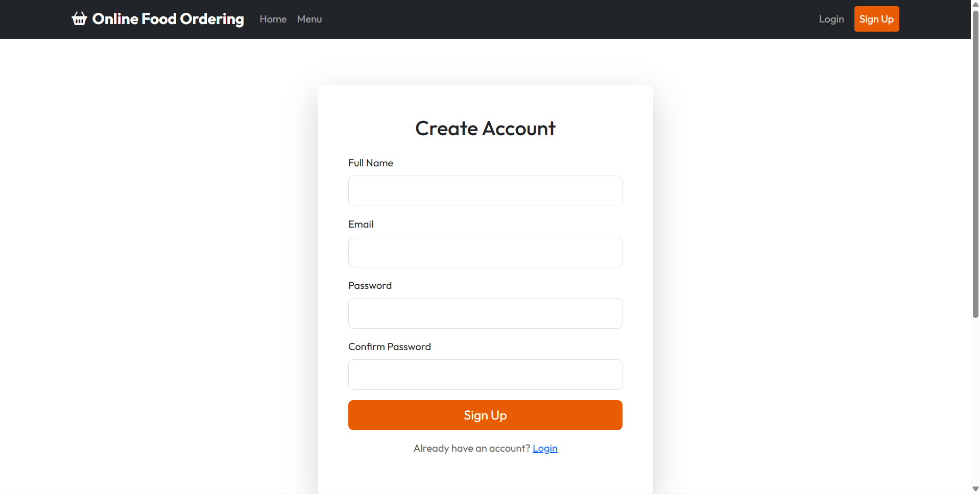Open Login in the top navbar
The image size is (980, 494).
coord(831,19)
